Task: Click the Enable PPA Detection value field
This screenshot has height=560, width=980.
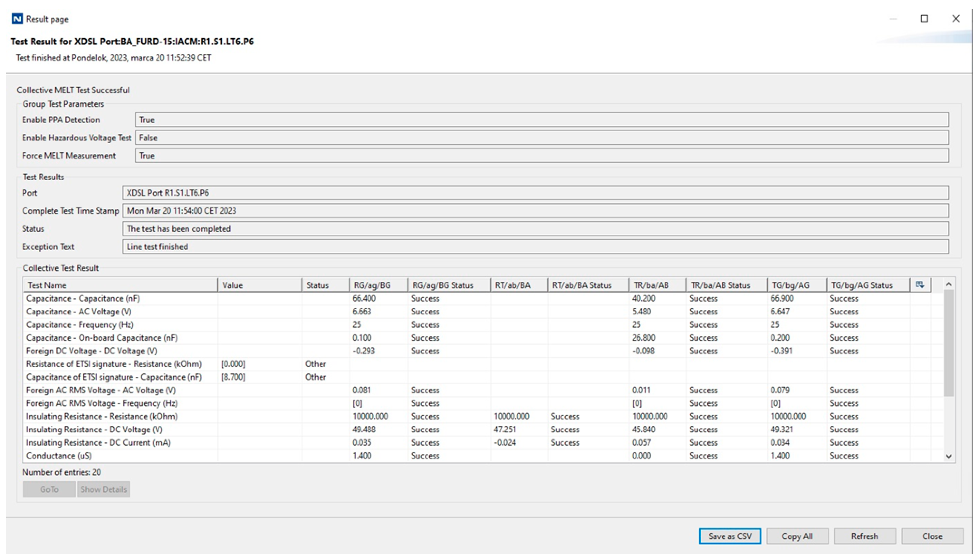Action: pos(541,120)
